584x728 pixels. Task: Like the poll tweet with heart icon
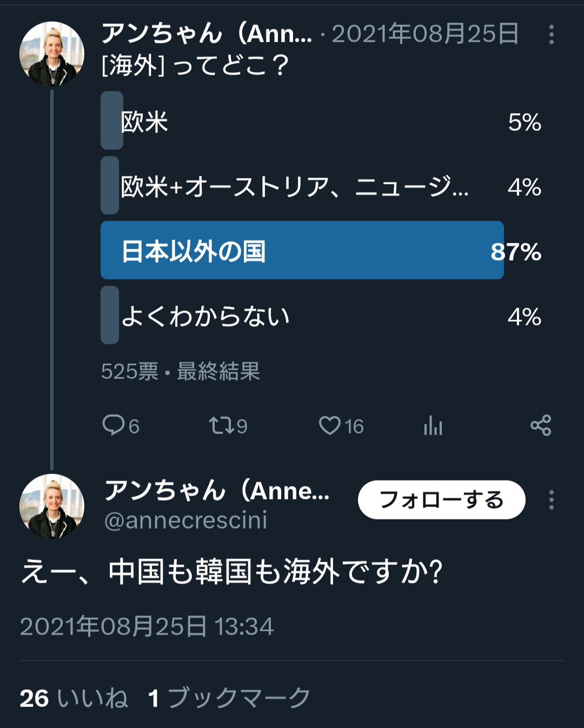[x=330, y=425]
